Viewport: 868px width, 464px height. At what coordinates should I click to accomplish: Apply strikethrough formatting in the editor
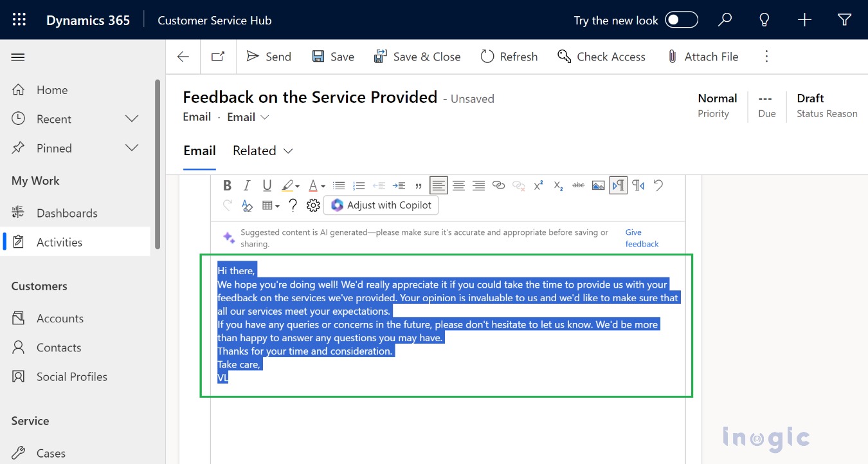(578, 185)
